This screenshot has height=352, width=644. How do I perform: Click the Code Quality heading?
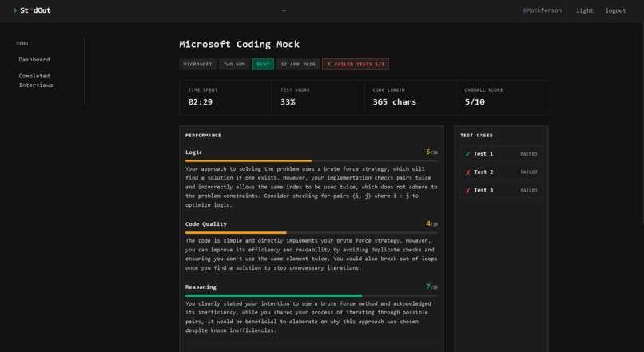pos(206,224)
